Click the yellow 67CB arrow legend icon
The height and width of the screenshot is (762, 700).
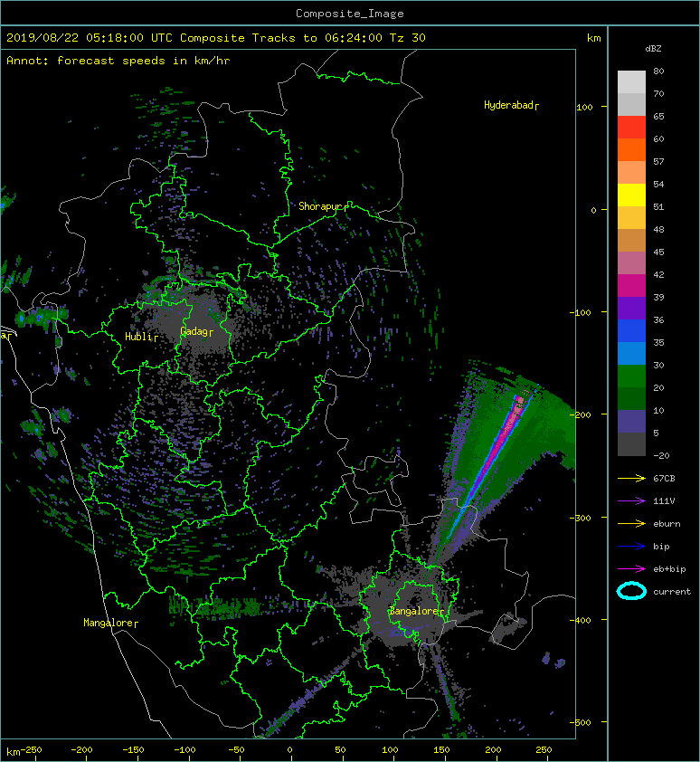[x=631, y=478]
